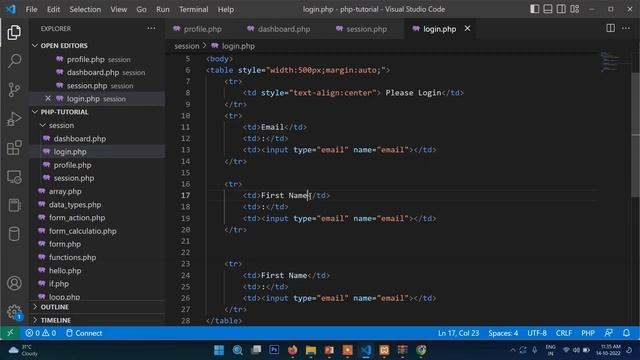
Task: Open Windows Start menu
Action: click(x=219, y=350)
